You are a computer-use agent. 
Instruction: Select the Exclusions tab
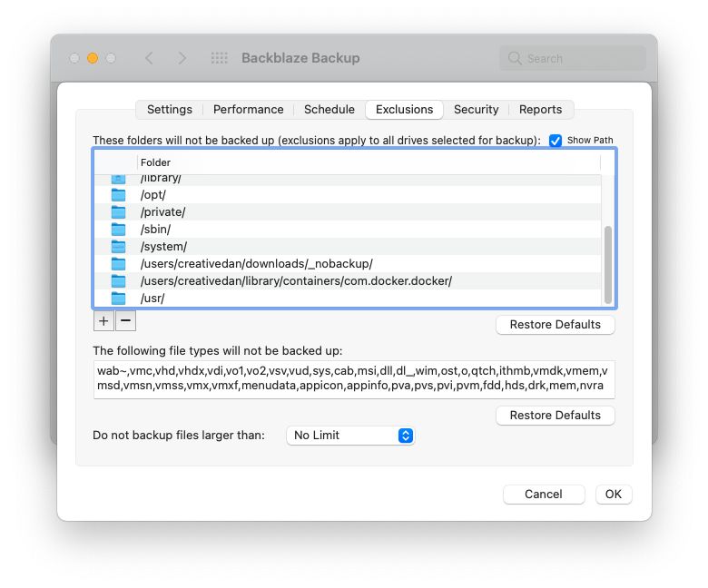[x=404, y=110]
